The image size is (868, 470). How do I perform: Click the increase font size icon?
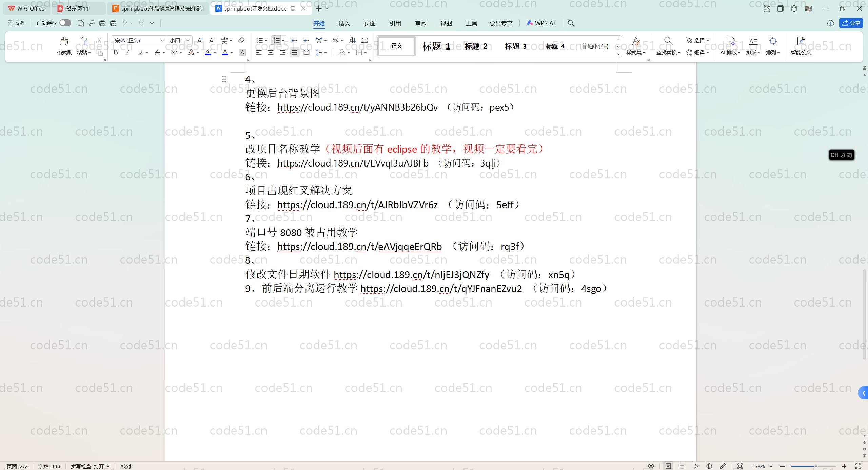(200, 40)
